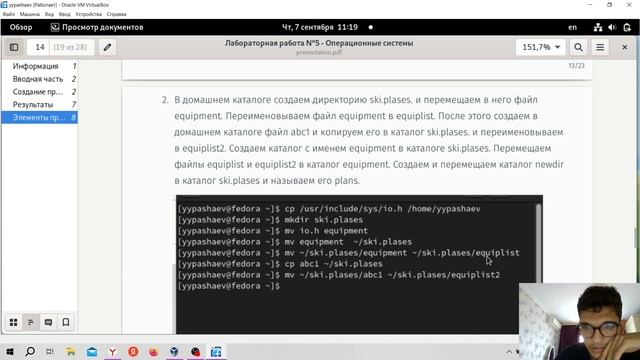Screen dimensions: 640x360
Task: Open File Explorer from the taskbar
Action: (71, 351)
